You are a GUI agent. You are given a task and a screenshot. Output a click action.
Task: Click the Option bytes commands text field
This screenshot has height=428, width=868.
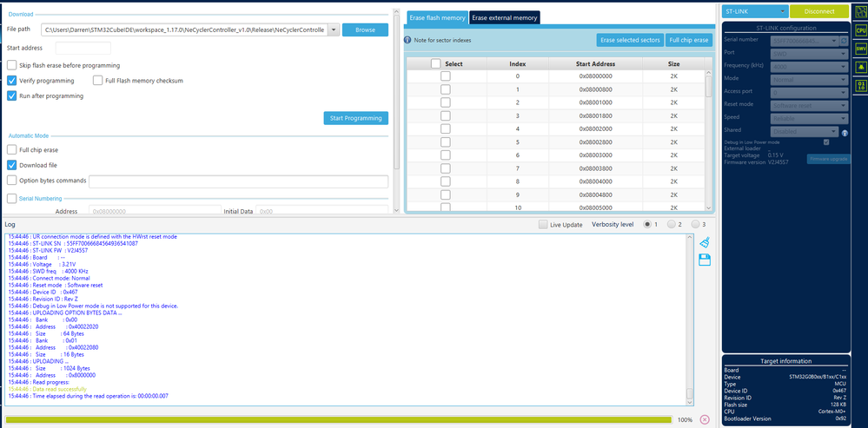[239, 181]
